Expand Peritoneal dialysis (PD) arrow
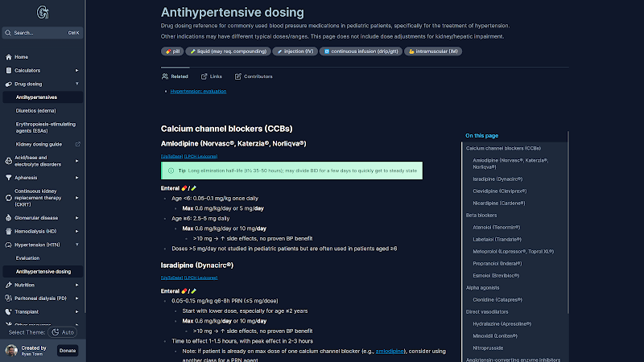Image resolution: width=644 pixels, height=362 pixels. point(76,298)
